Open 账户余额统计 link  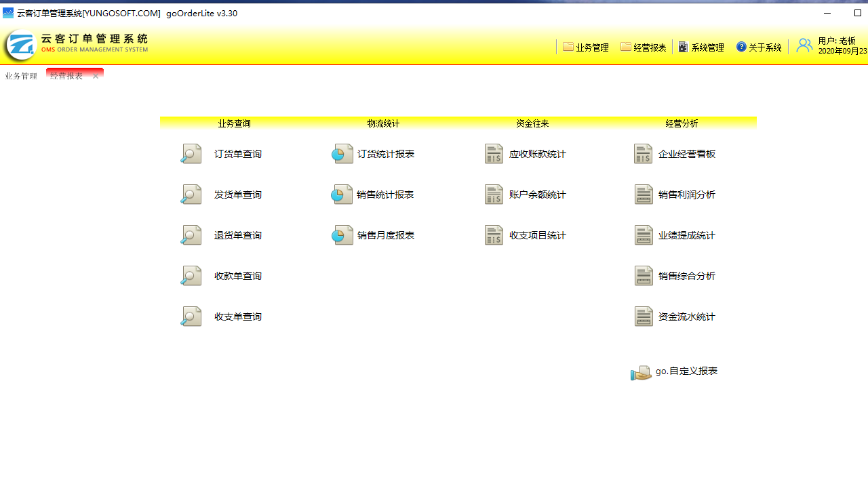point(537,195)
